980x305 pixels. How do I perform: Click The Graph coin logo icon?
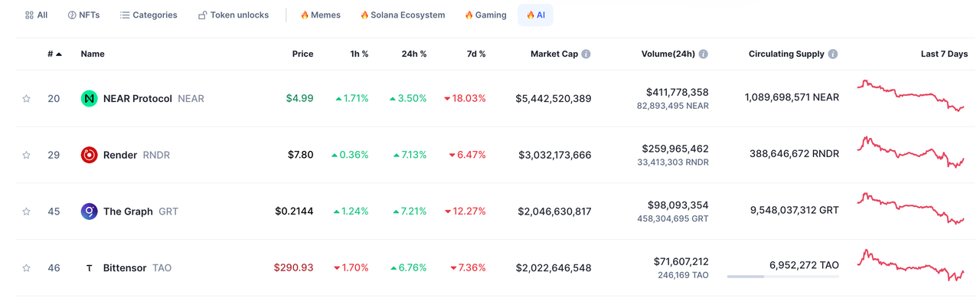click(x=89, y=212)
